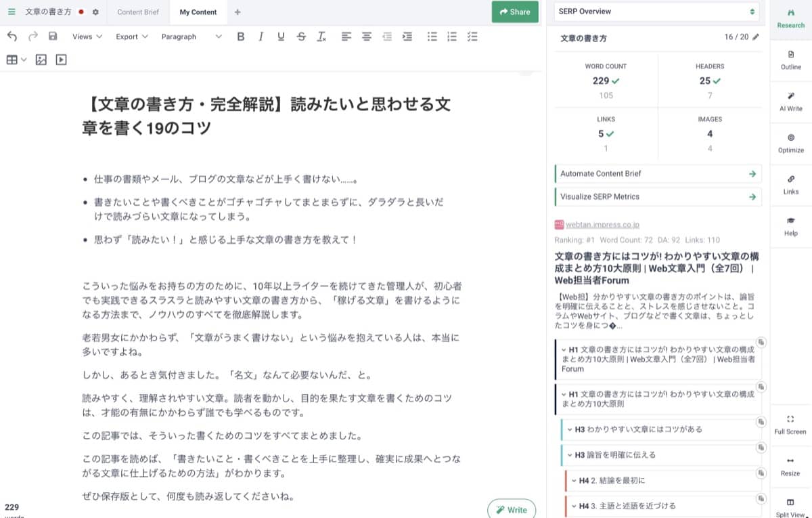
Task: Add a new tab with the plus sign
Action: [236, 12]
